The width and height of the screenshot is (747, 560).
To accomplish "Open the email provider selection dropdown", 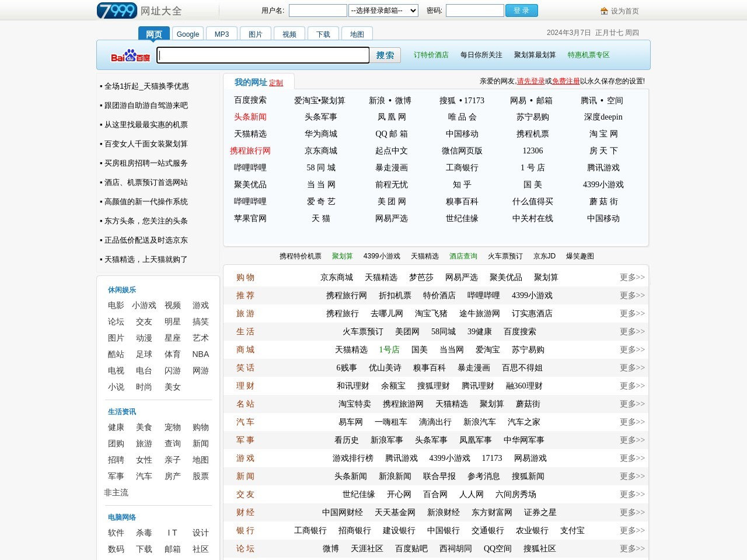I will (383, 10).
